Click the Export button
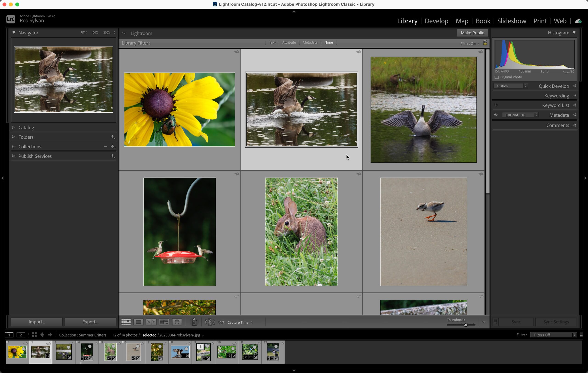The image size is (588, 373). coord(90,322)
